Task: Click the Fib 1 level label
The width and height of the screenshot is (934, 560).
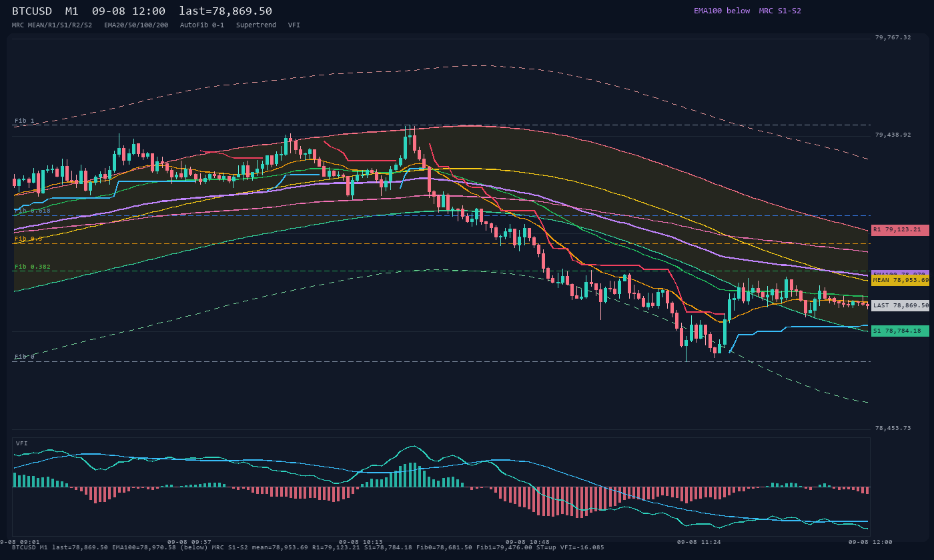Action: 25,121
